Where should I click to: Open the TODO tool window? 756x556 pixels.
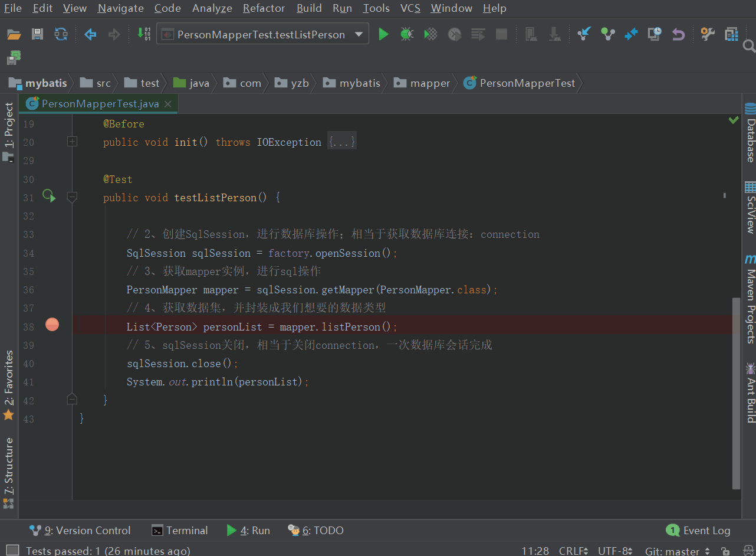315,531
